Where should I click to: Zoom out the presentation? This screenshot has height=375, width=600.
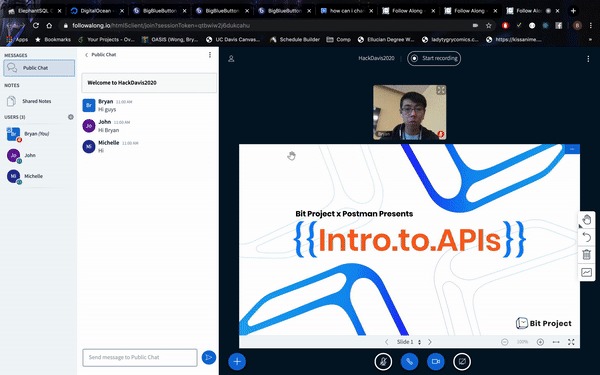pyautogui.click(x=504, y=342)
